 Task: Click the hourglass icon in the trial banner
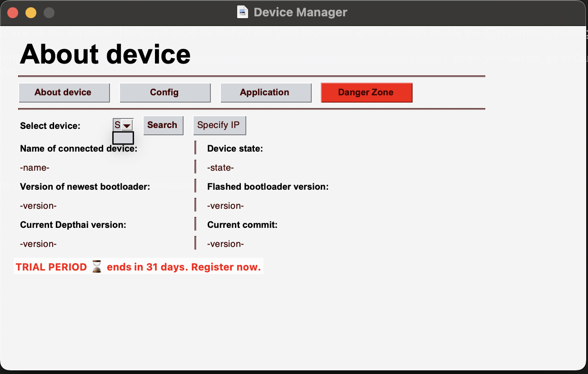[97, 267]
